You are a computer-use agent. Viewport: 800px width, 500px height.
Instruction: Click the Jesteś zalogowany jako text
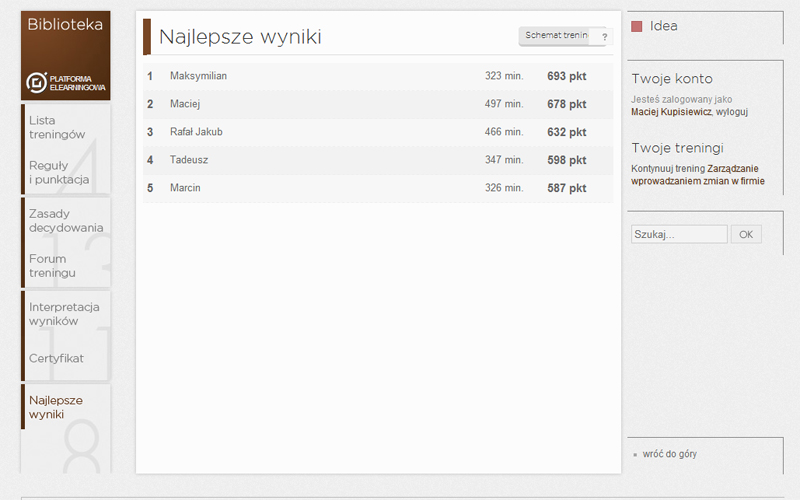coord(682,99)
